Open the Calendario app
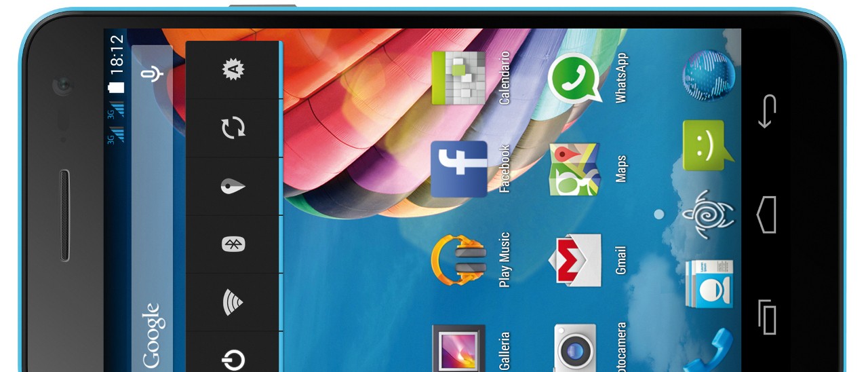 pos(459,79)
